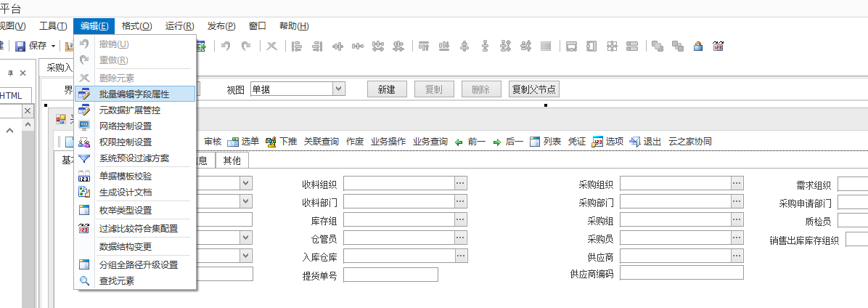Run 单据模板校验 from the menu
Screen dimensions: 868x308
click(134, 177)
